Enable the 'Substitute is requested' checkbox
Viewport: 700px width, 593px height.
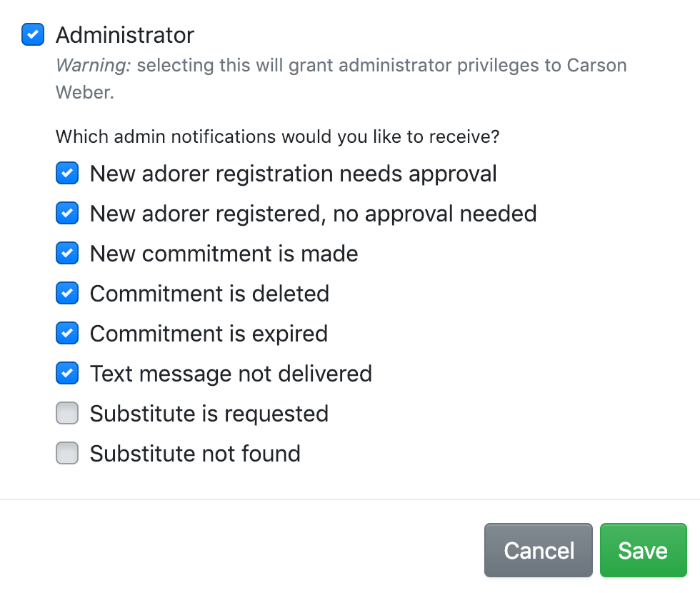(x=67, y=414)
